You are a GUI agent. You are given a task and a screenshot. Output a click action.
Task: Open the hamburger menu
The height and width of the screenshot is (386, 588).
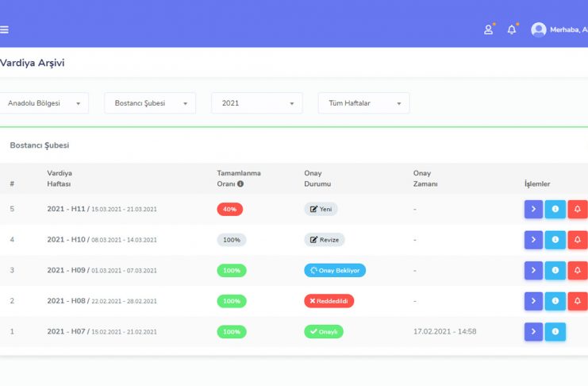coord(4,29)
